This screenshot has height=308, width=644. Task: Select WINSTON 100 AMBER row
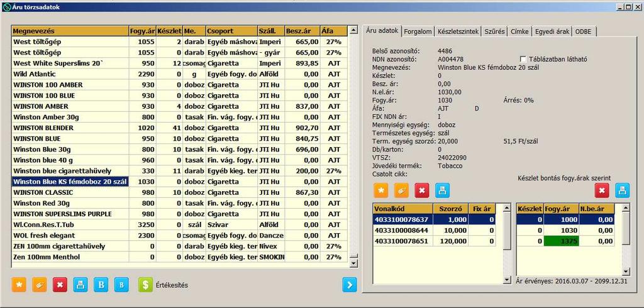point(180,85)
